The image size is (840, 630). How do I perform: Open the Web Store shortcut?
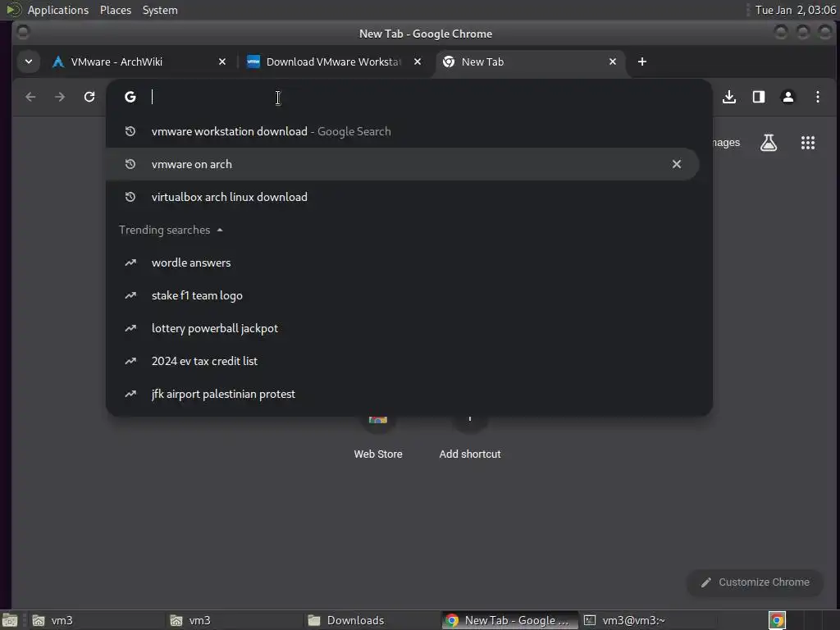pos(378,438)
